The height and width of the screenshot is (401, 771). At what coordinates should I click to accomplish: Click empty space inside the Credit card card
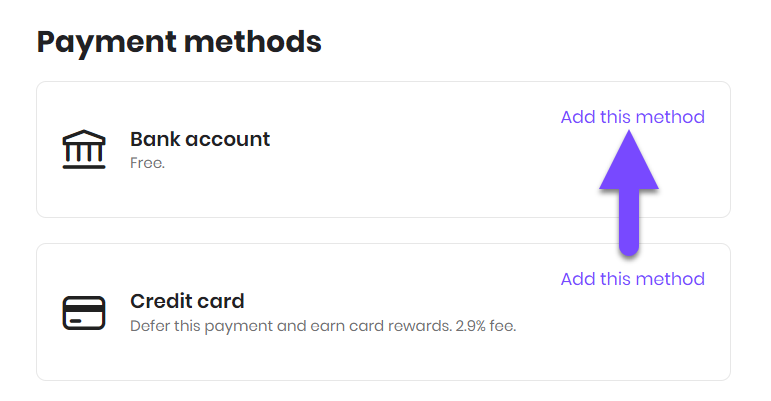pos(393,354)
